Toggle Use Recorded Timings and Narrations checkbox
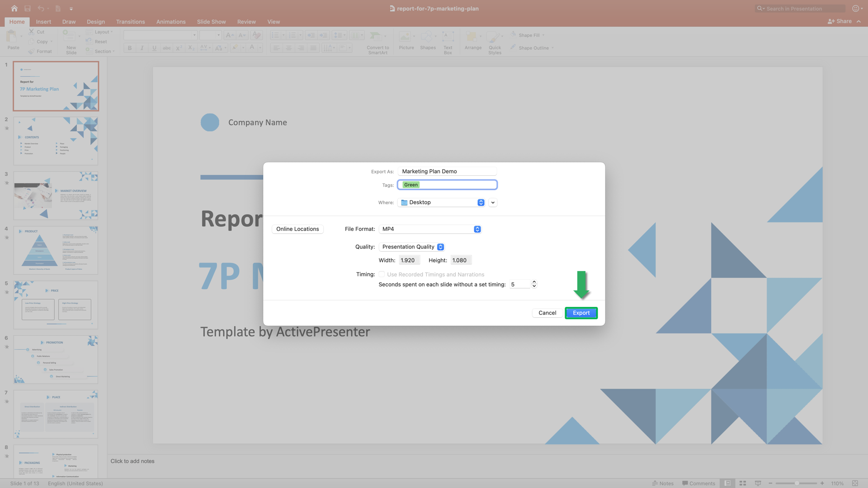Image resolution: width=868 pixels, height=488 pixels. 382,274
